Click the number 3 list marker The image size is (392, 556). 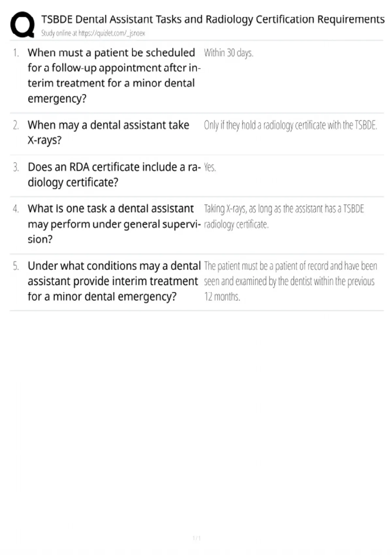click(16, 167)
